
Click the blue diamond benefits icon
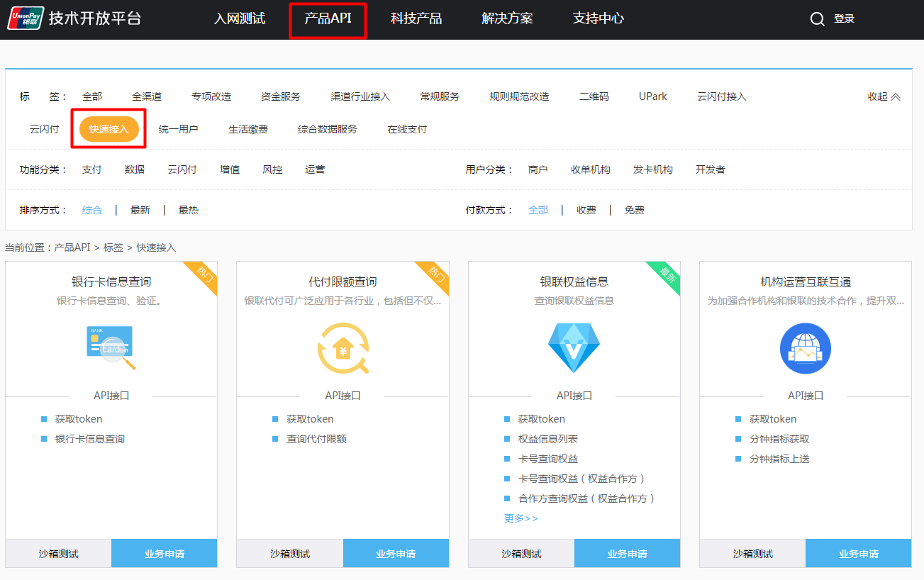(574, 347)
